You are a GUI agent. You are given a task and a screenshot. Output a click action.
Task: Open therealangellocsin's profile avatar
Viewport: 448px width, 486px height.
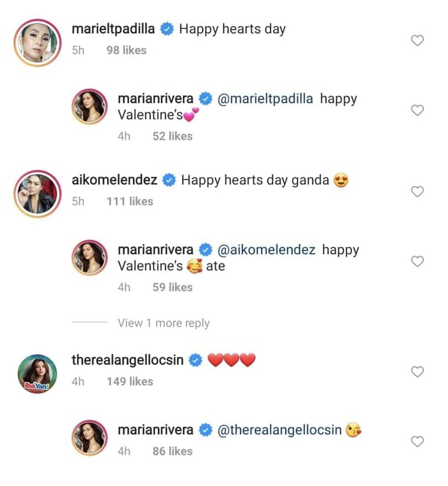coord(38,374)
